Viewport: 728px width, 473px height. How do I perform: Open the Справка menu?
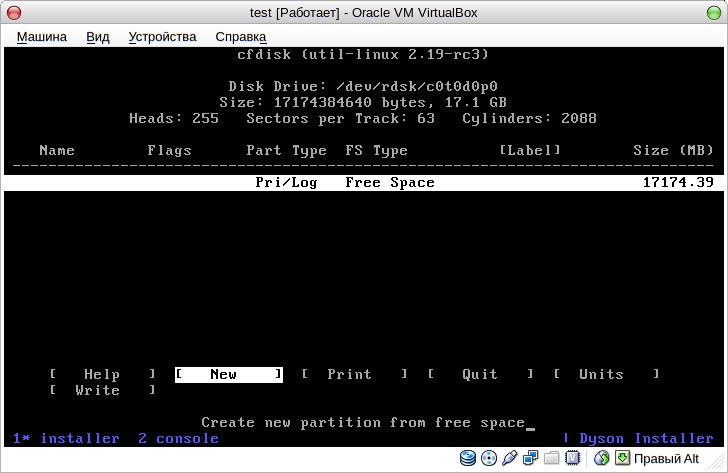click(x=240, y=37)
